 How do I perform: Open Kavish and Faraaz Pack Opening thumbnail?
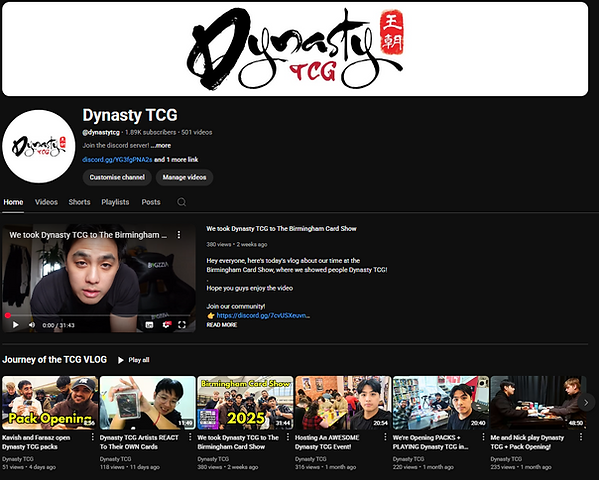point(50,403)
